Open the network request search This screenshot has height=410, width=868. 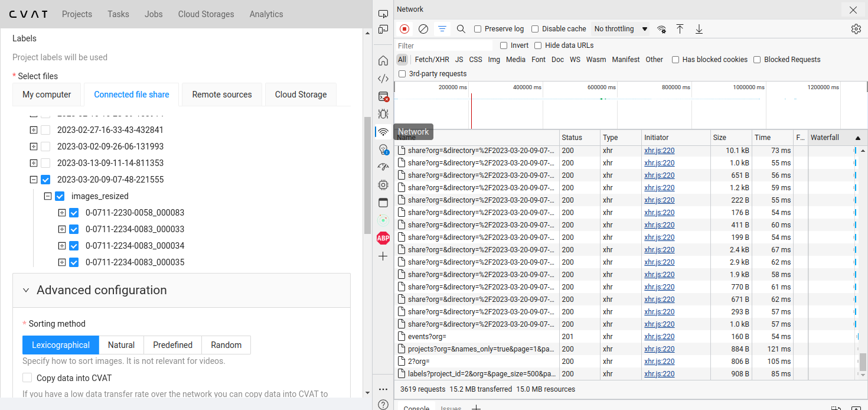461,28
